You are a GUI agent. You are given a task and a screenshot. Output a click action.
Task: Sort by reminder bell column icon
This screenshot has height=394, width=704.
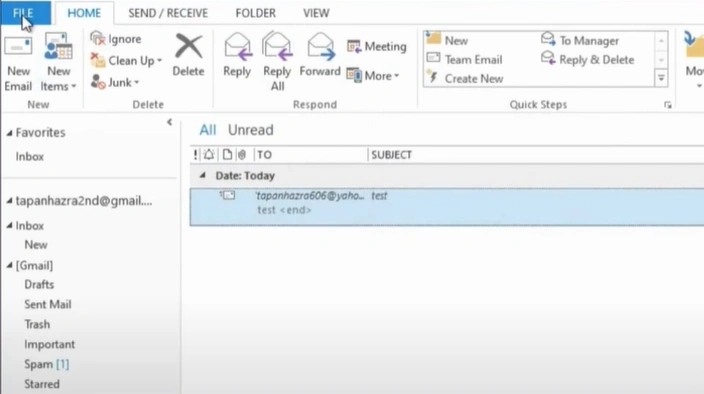(209, 155)
